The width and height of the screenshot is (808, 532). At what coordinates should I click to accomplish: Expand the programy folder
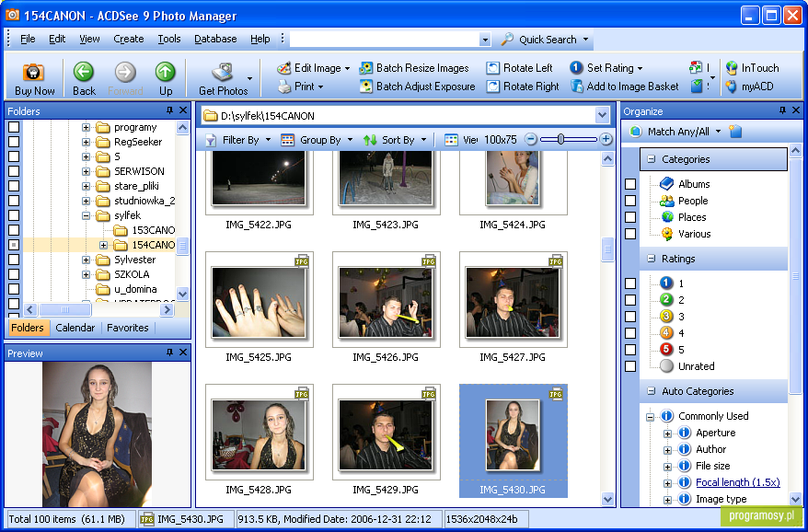pos(87,127)
